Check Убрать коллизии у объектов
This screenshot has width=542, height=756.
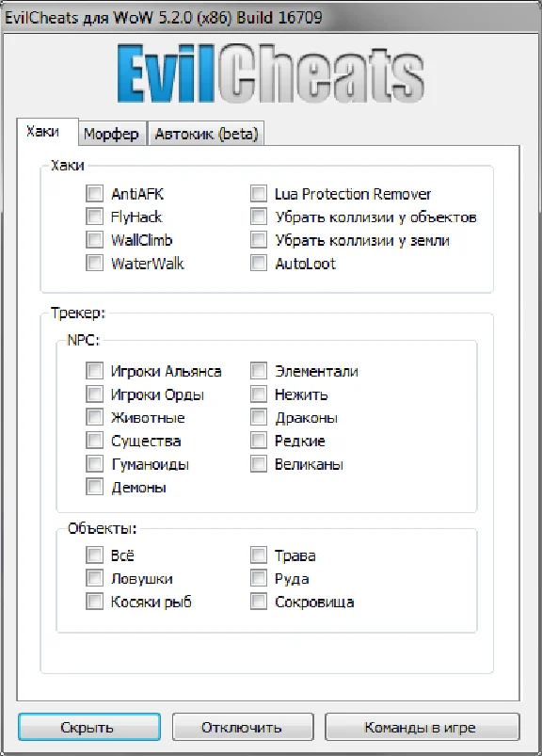pos(259,217)
